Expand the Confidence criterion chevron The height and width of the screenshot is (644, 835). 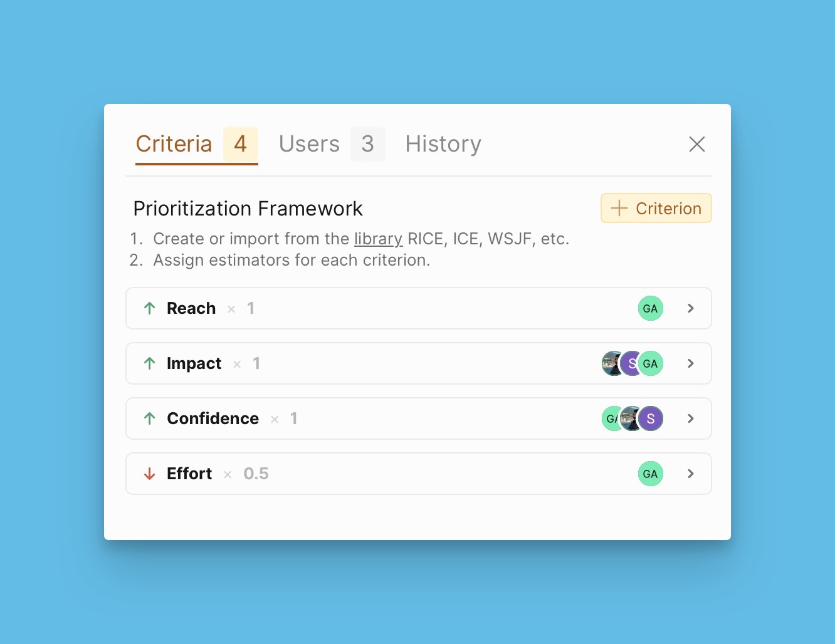(690, 418)
